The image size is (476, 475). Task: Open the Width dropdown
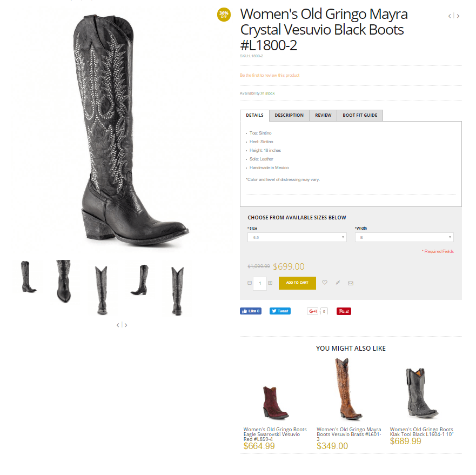404,237
